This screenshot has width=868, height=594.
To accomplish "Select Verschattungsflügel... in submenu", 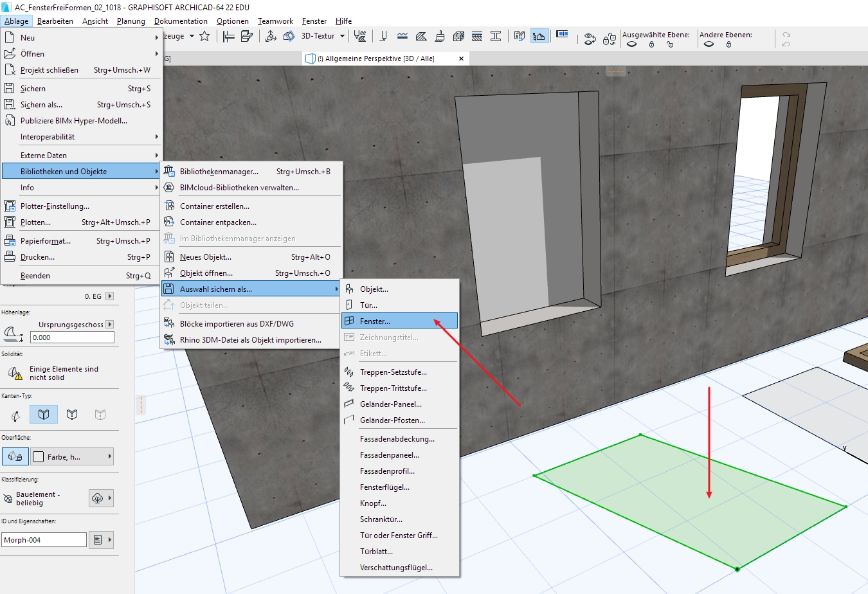I will tap(399, 567).
